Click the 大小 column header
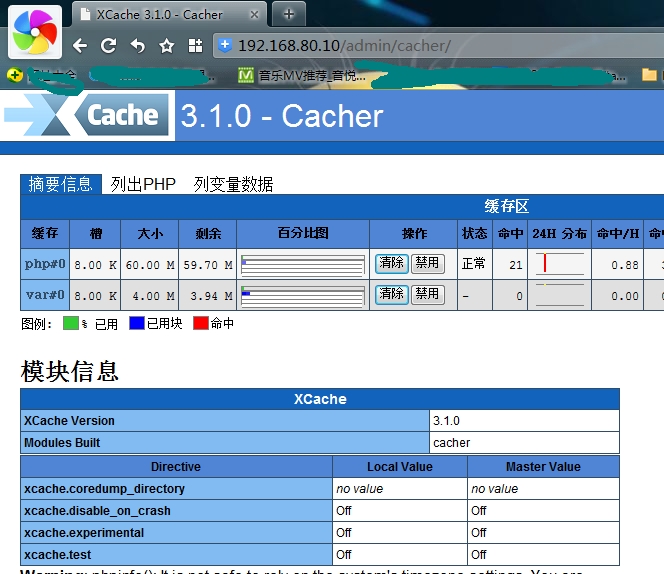This screenshot has width=664, height=574. 149,233
